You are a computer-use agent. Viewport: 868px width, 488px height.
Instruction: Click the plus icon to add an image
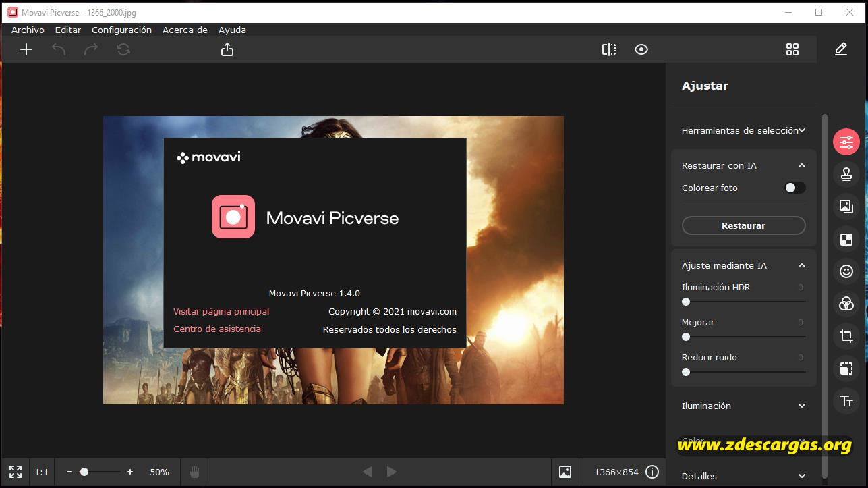tap(26, 49)
